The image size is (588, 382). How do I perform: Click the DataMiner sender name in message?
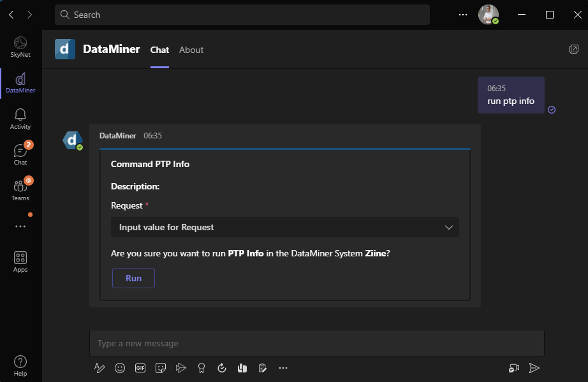(x=118, y=136)
